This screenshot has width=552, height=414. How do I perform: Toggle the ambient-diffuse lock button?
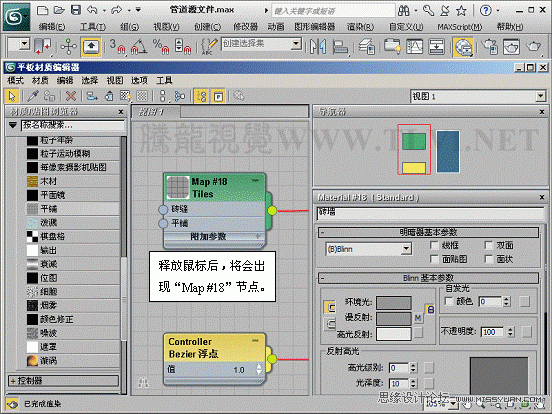(330, 307)
